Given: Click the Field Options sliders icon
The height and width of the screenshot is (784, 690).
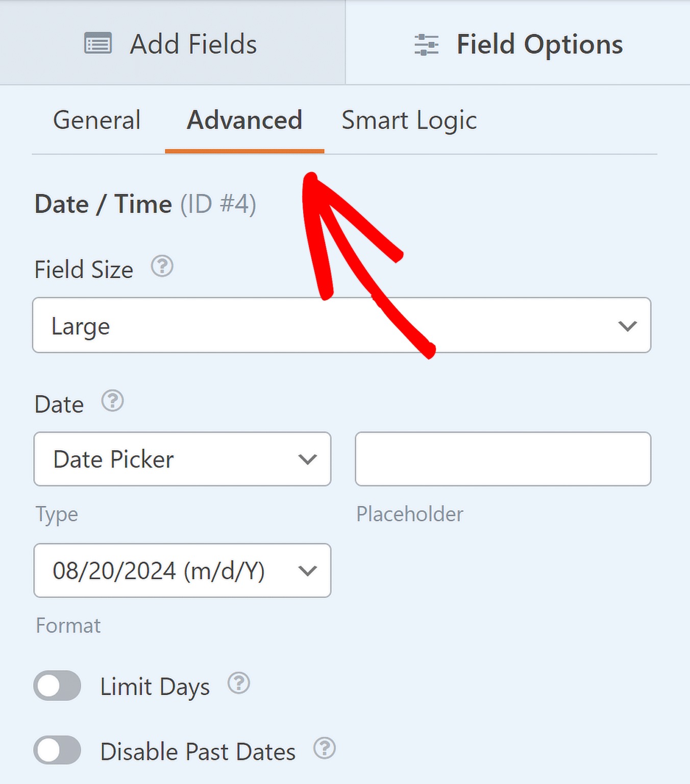Looking at the screenshot, I should coord(427,44).
